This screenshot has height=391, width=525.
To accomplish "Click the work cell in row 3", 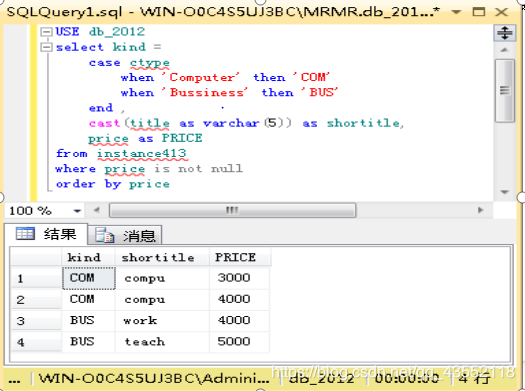I will coord(162,321).
